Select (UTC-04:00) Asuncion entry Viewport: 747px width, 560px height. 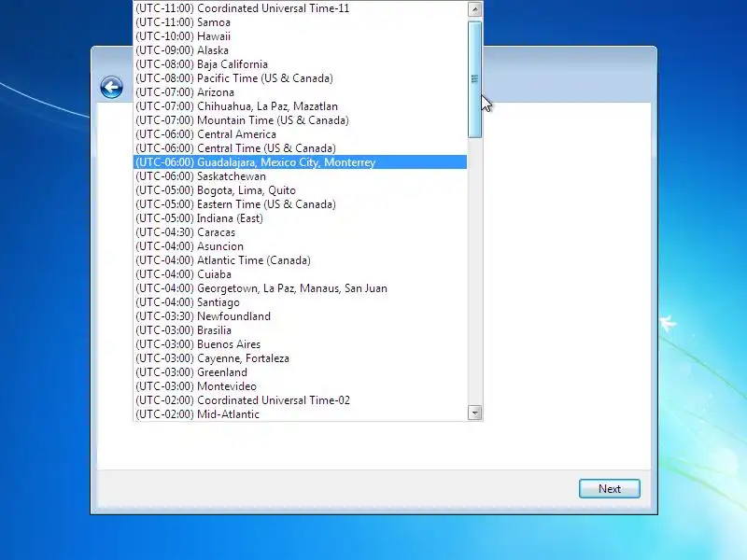pos(300,246)
